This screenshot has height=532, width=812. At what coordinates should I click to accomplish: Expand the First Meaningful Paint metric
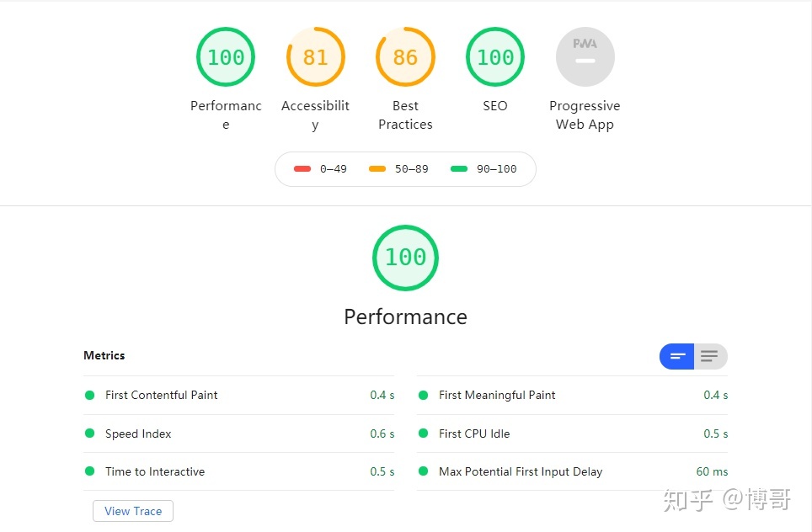pyautogui.click(x=572, y=395)
